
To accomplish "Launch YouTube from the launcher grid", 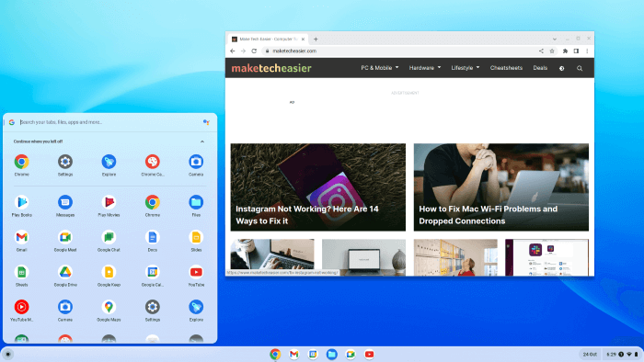I will pos(196,272).
